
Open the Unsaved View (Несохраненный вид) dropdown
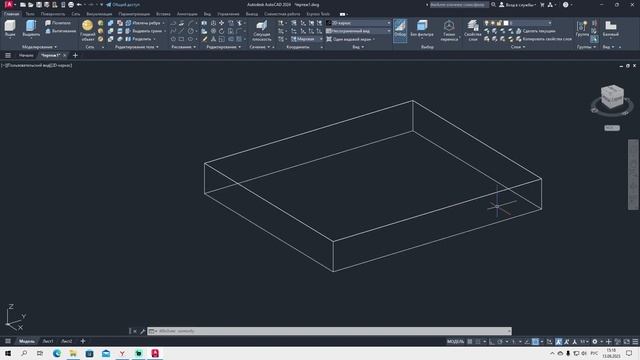pyautogui.click(x=358, y=31)
